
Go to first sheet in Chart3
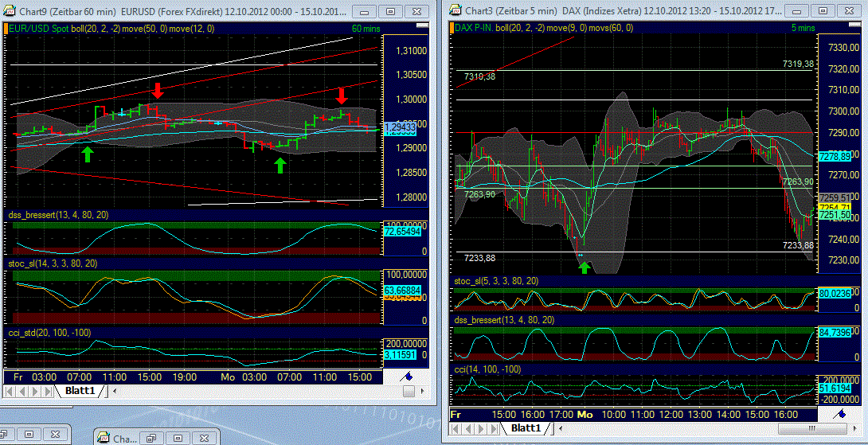coord(456,427)
